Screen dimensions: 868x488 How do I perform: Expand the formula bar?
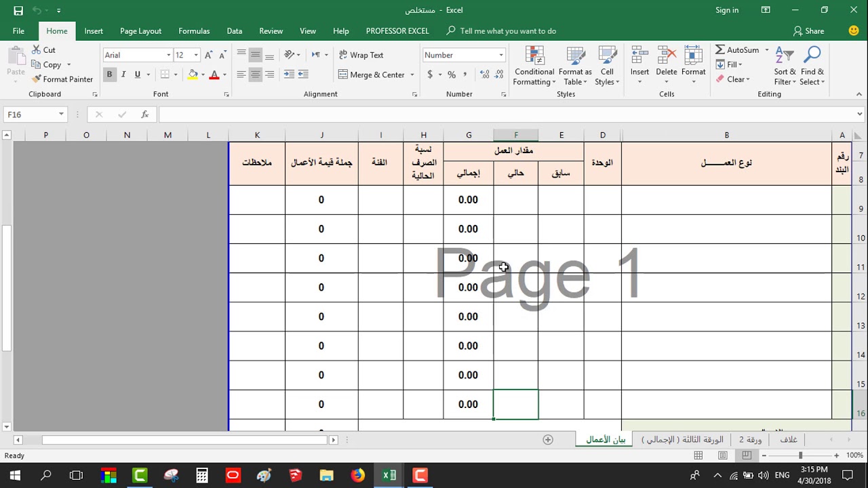point(859,115)
